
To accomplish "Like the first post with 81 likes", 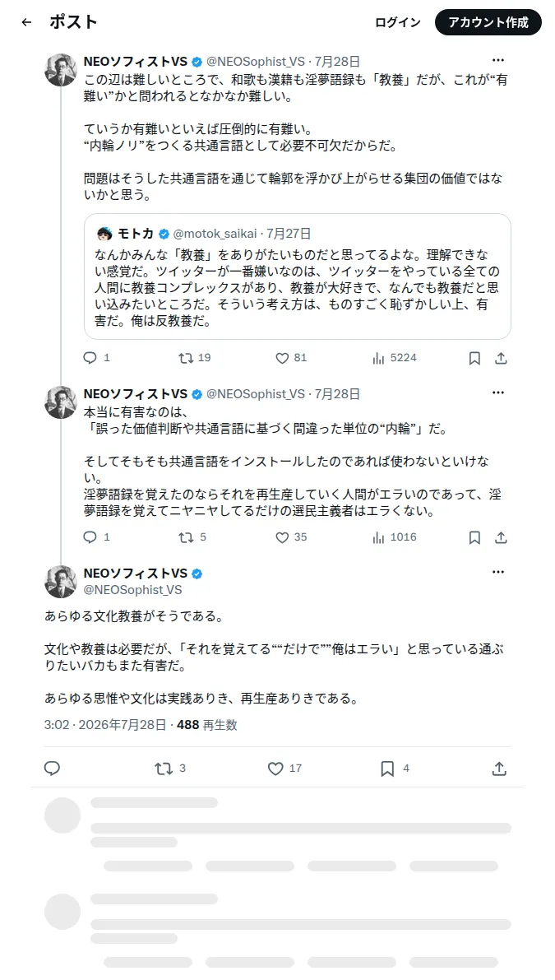I will (291, 357).
